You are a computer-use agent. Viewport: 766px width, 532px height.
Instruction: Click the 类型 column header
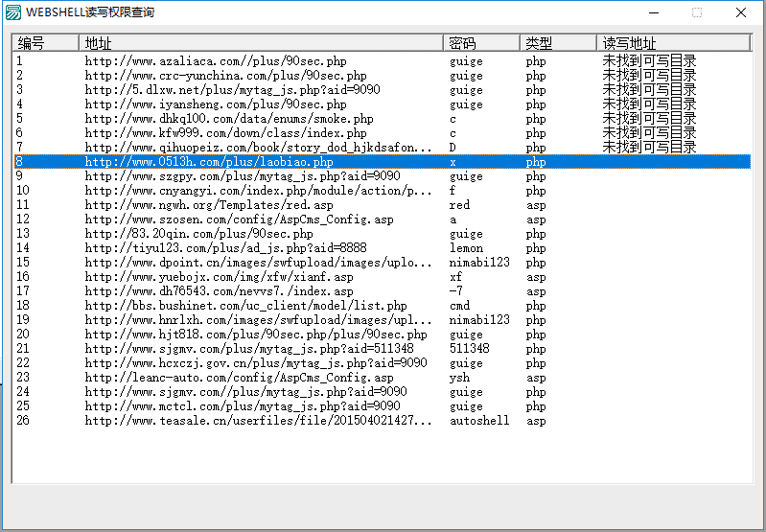click(x=558, y=43)
